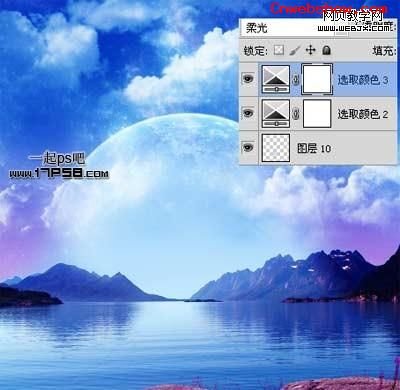Screen dimensions: 400x390
Task: Toggle lock transparent pixels icon
Action: point(279,50)
